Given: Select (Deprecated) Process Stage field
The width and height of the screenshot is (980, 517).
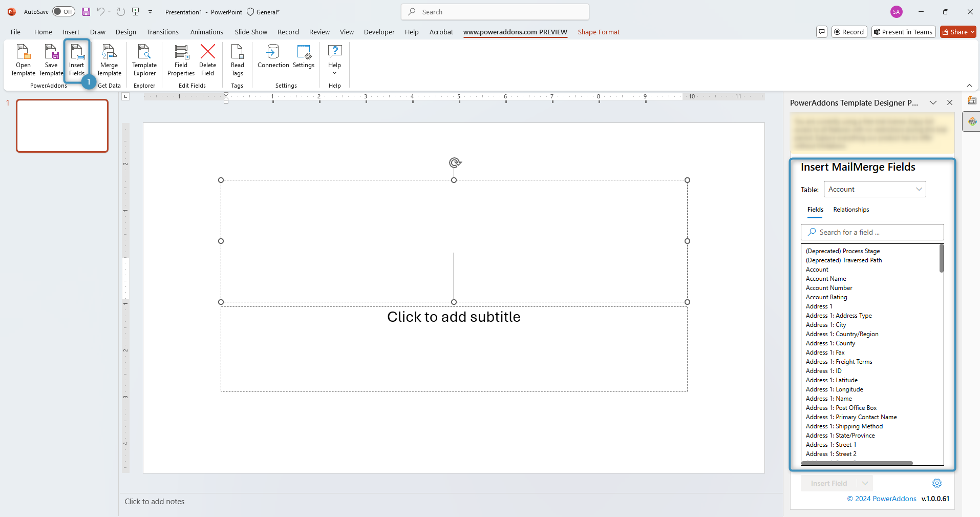Looking at the screenshot, I should 843,251.
